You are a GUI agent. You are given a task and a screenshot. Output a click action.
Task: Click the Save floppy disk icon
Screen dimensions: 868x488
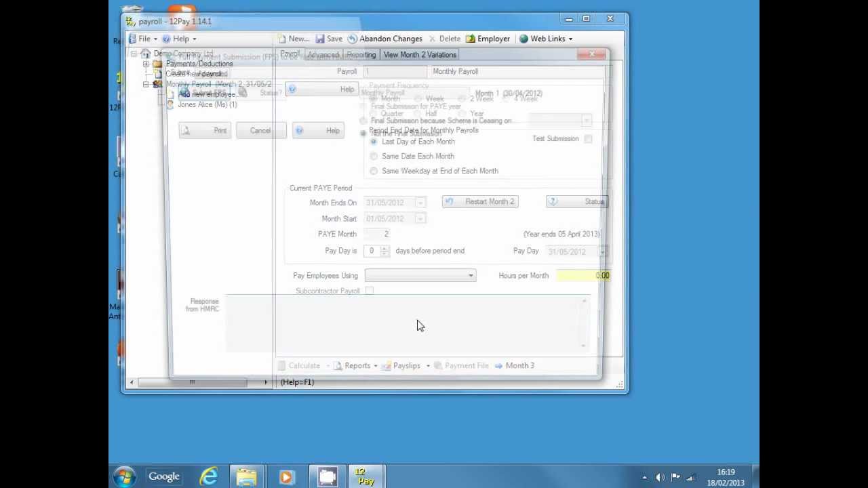coord(320,39)
